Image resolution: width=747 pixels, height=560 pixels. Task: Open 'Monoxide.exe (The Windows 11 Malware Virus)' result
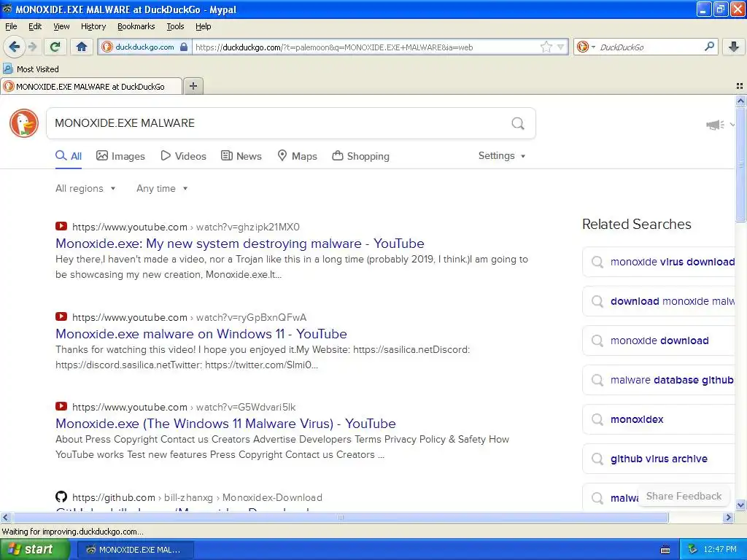pyautogui.click(x=225, y=424)
